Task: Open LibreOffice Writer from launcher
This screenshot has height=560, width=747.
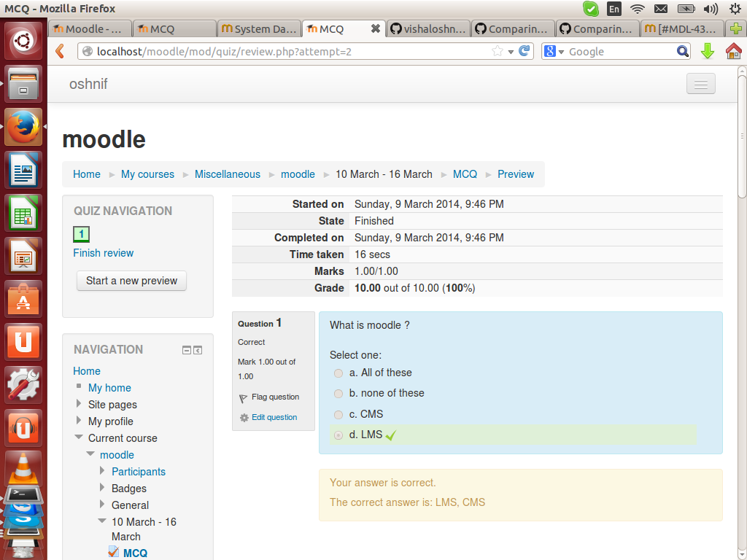Action: pos(23,170)
